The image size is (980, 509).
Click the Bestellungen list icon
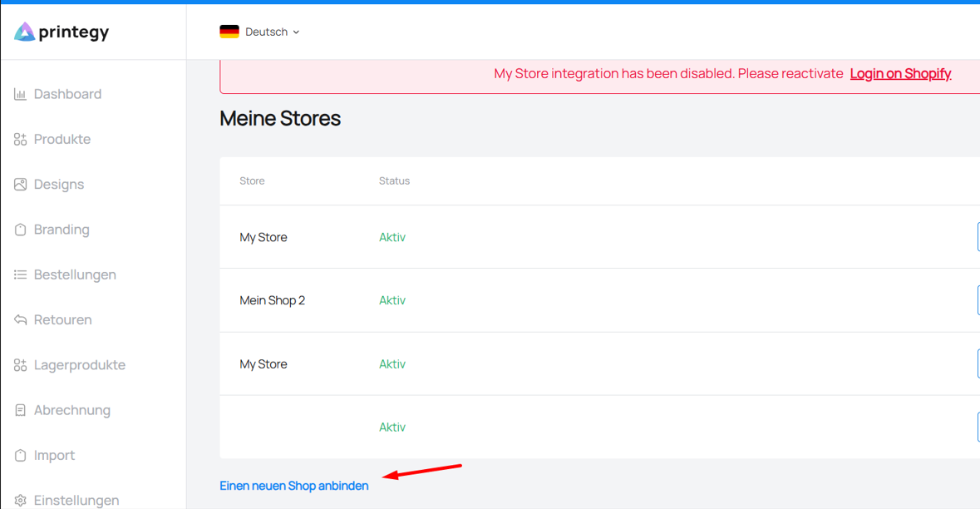(x=20, y=274)
